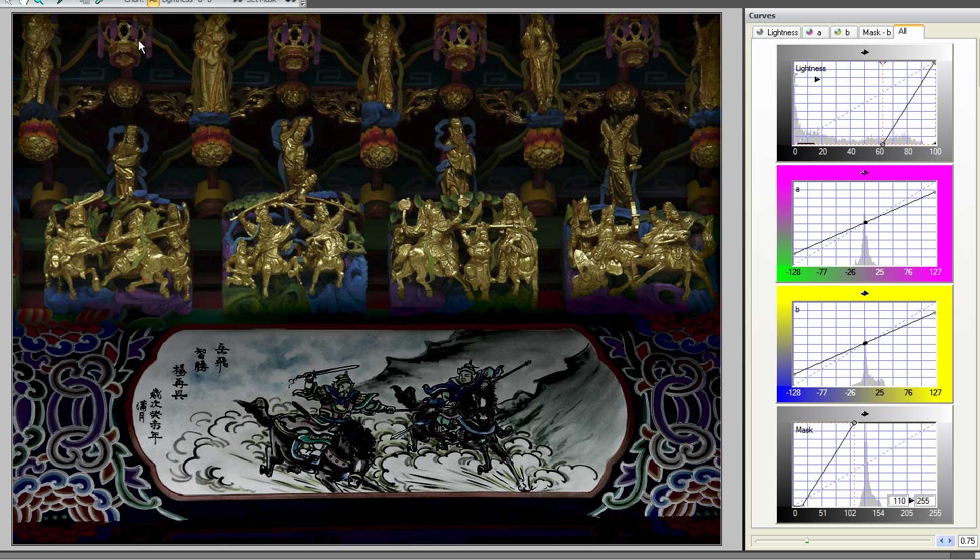The height and width of the screenshot is (560, 980).
Task: Select the All curves tab
Action: tap(908, 31)
